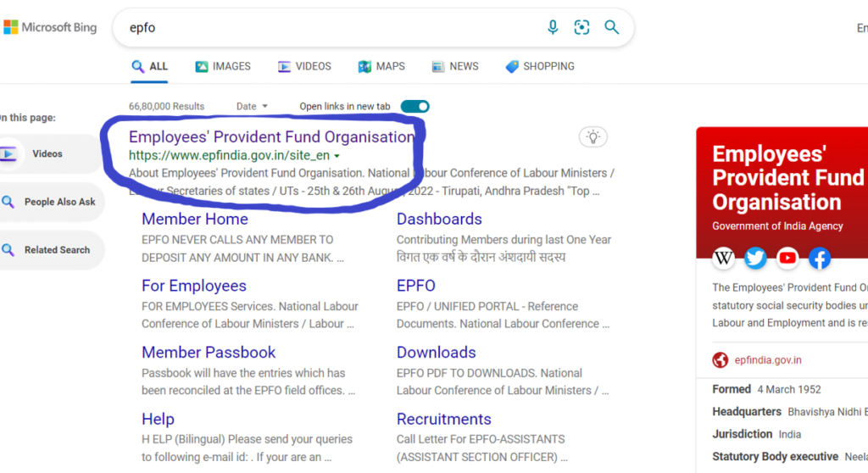Switch to the VIDEOS tab
The image size is (868, 473).
tap(304, 66)
